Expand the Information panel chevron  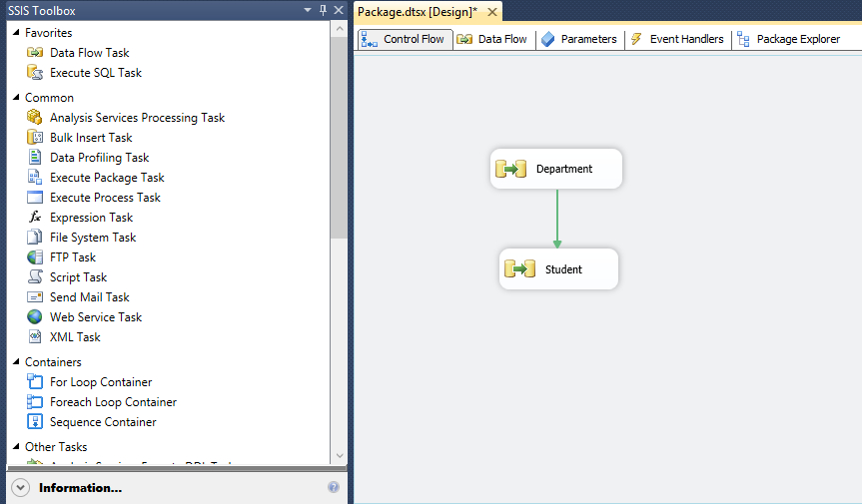[20, 487]
